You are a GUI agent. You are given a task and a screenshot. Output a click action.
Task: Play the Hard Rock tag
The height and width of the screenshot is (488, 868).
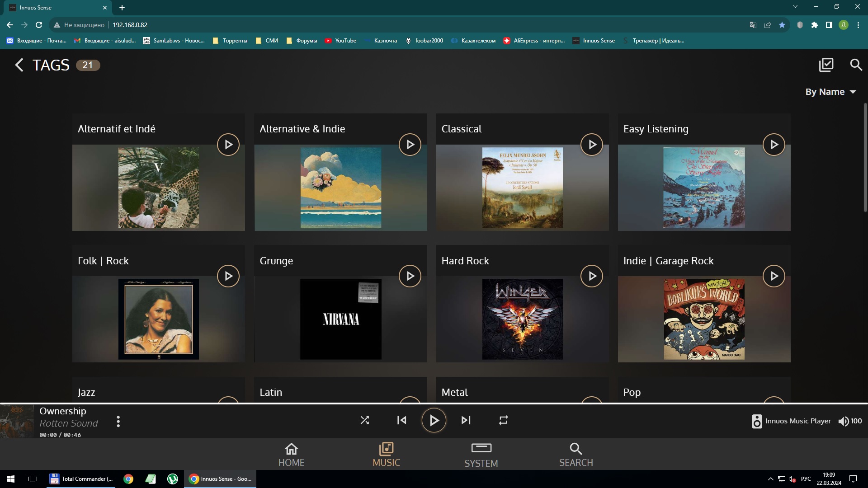pos(592,276)
